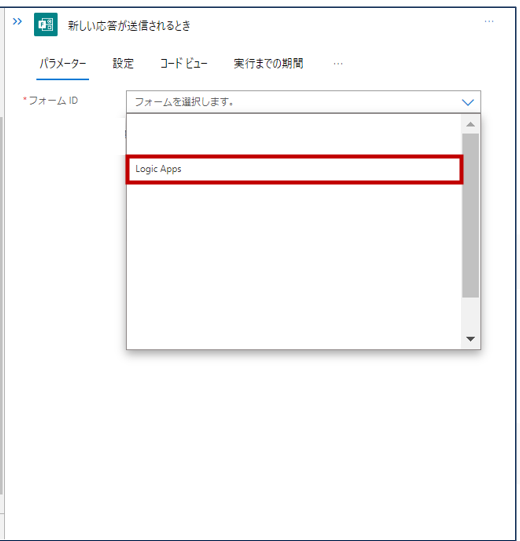Click the dropdown list scrollbar thumb
520x541 pixels.
tap(470, 215)
